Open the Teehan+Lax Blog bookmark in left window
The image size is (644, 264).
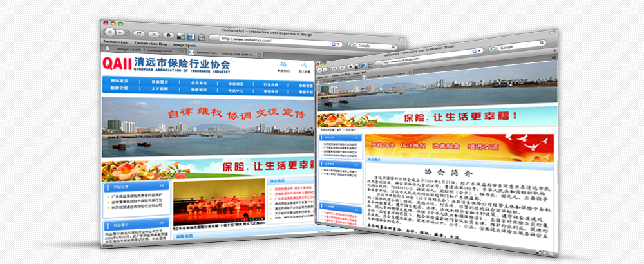(x=150, y=44)
